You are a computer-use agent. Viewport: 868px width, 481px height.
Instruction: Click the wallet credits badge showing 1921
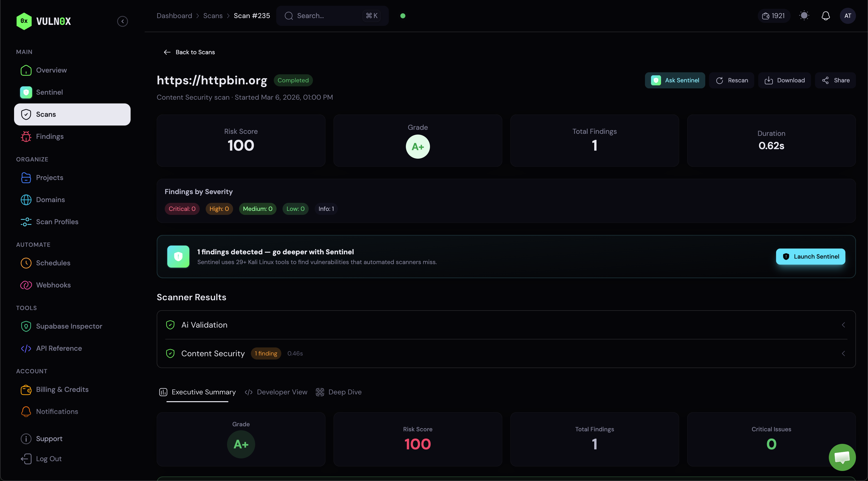pos(773,16)
